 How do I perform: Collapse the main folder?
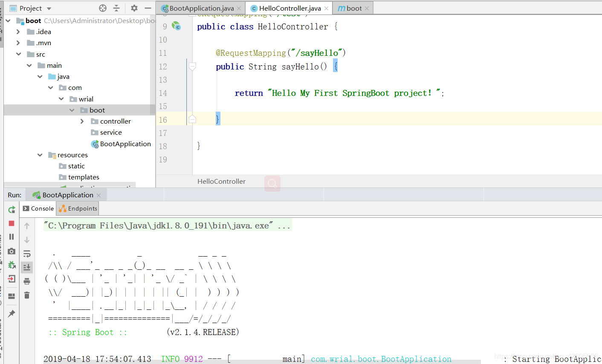pyautogui.click(x=29, y=65)
